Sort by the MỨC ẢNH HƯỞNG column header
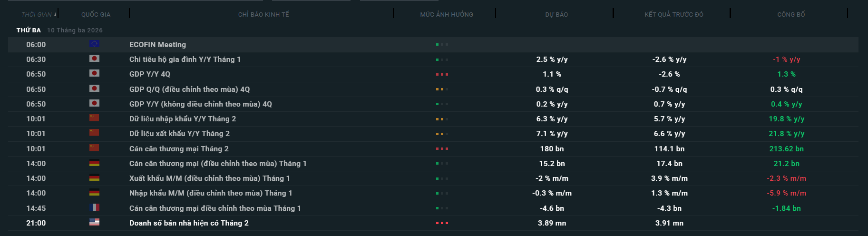868x236 pixels. point(446,15)
